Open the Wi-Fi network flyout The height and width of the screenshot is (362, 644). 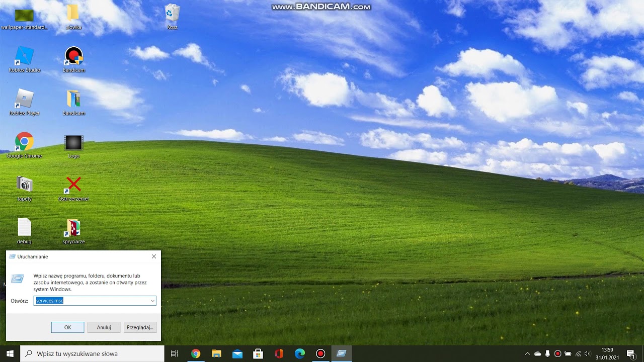point(578,353)
